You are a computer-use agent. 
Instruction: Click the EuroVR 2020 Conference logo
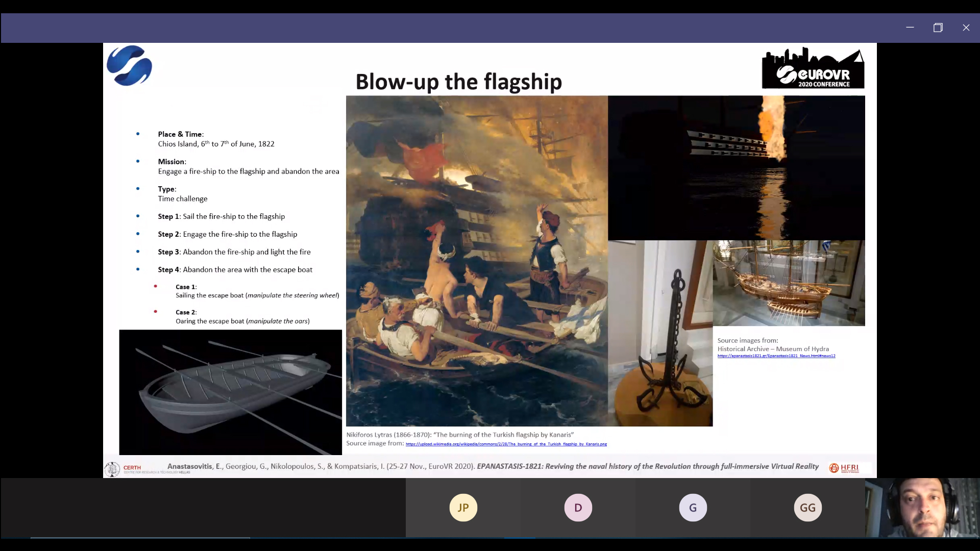(813, 68)
